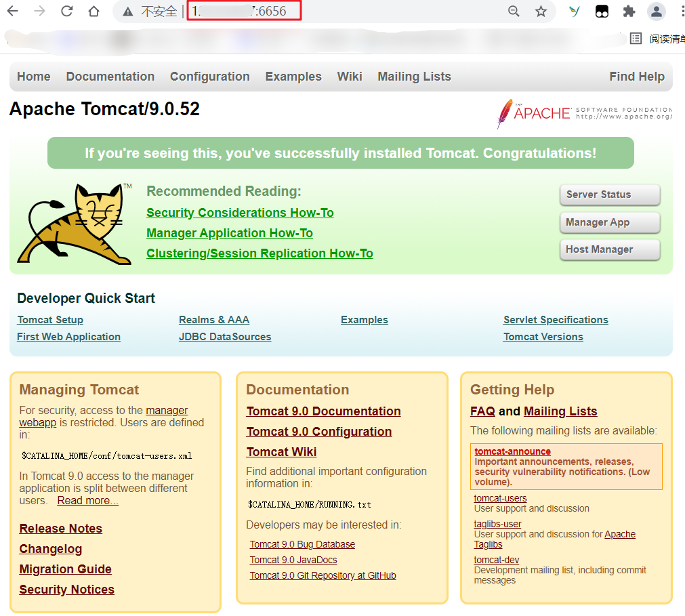Open Examples link under Developer Quick Start

click(365, 320)
